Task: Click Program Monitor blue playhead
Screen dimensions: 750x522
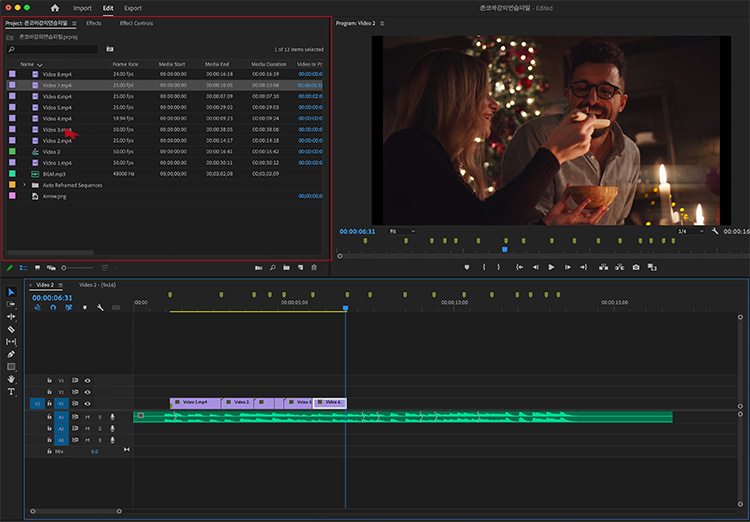Action: click(x=505, y=250)
